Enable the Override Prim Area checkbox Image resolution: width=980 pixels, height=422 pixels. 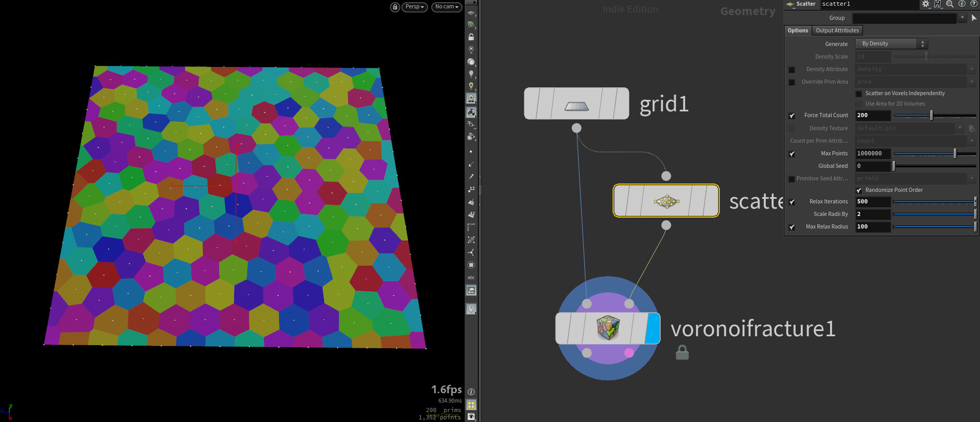792,82
